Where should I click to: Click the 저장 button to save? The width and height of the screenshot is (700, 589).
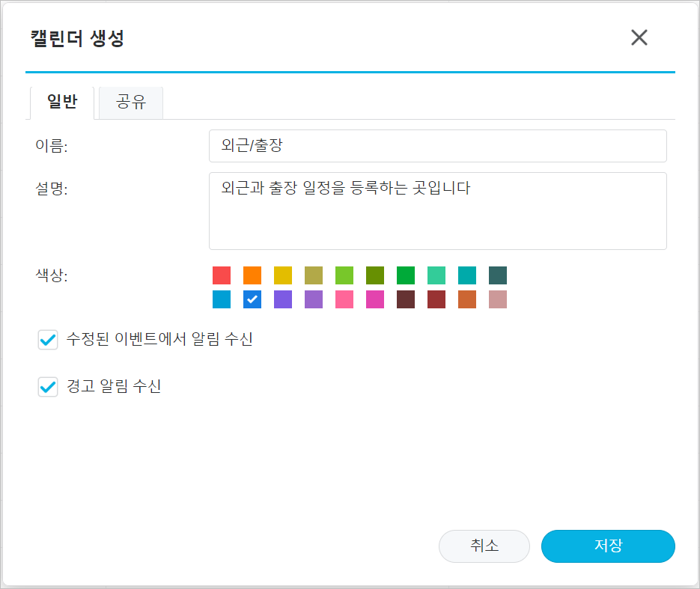click(608, 546)
